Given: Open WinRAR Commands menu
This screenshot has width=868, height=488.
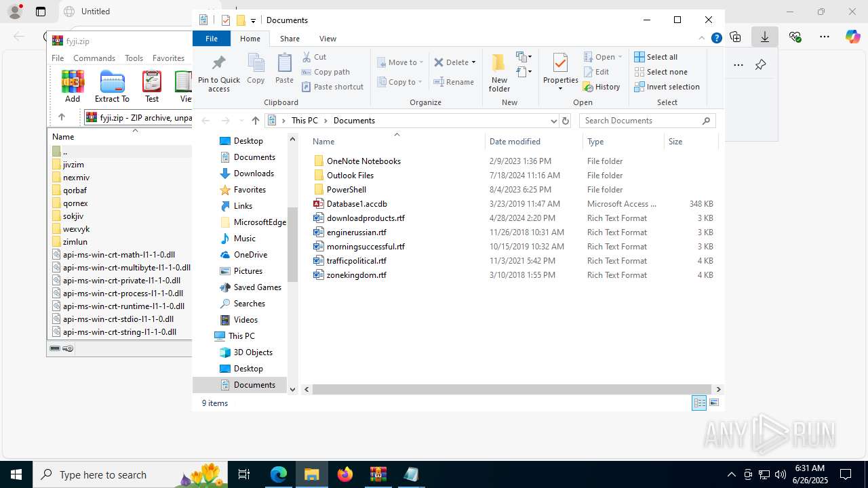Looking at the screenshot, I should 94,58.
